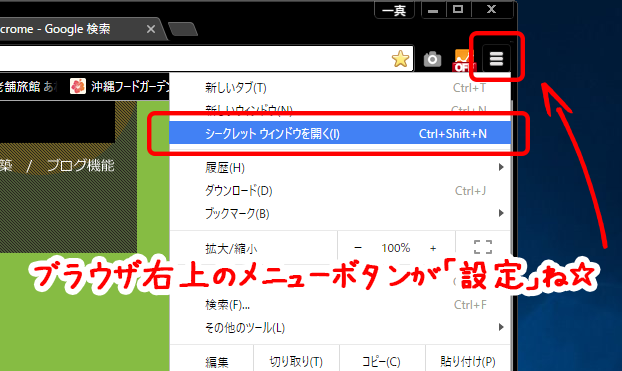Minimize the Chrome window
This screenshot has width=622, height=371.
coord(433,10)
